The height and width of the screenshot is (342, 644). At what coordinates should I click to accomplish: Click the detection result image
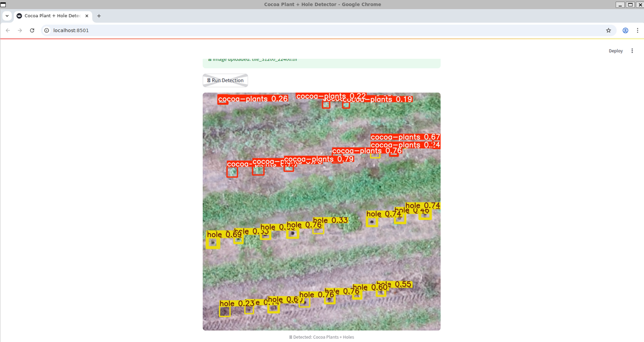[322, 211]
